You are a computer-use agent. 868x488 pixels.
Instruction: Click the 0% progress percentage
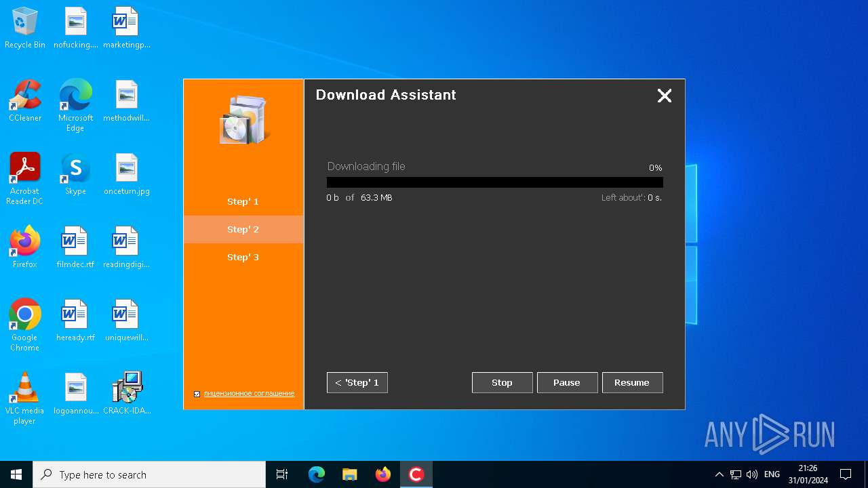(x=655, y=167)
